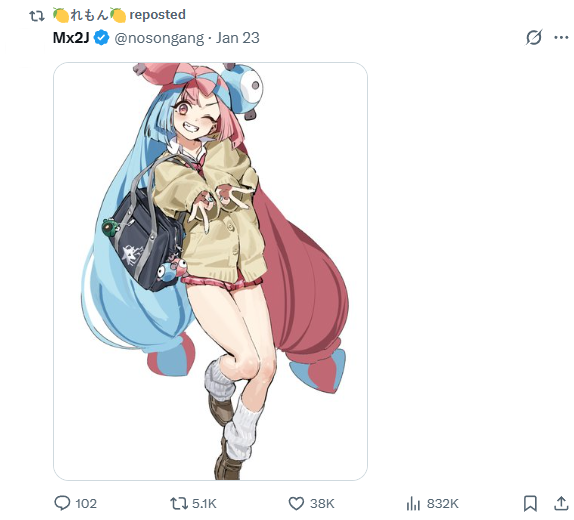
Task: Bookmark the post with the bookmark icon
Action: point(530,504)
